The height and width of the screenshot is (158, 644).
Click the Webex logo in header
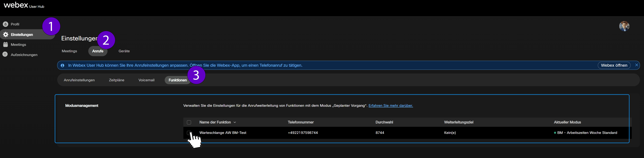[x=16, y=5]
